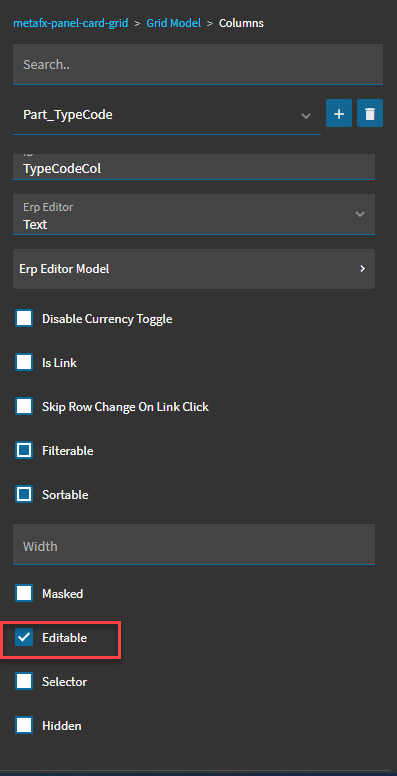Toggle the Sortable checkbox
The image size is (397, 776).
pyautogui.click(x=24, y=494)
